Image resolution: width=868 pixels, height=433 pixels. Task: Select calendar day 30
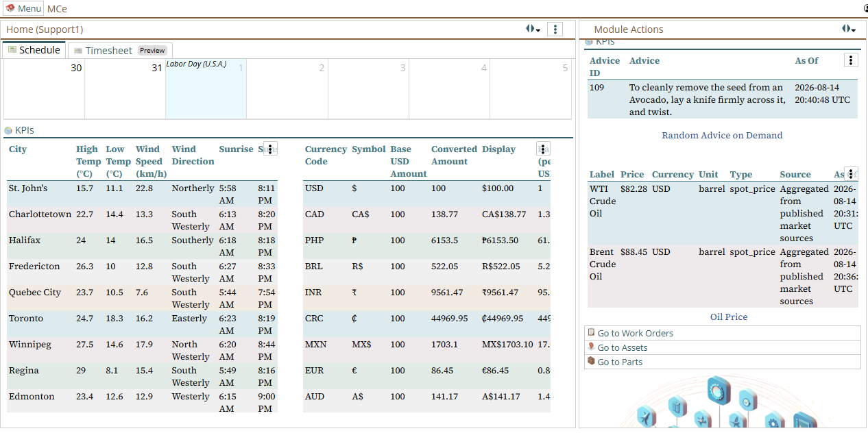(45, 89)
